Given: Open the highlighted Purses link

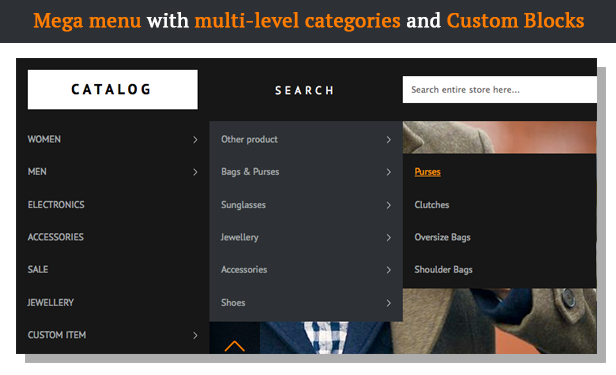Looking at the screenshot, I should tap(427, 172).
